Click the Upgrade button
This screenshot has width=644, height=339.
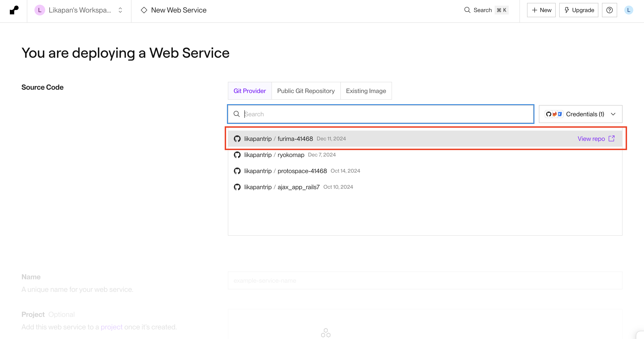point(578,10)
